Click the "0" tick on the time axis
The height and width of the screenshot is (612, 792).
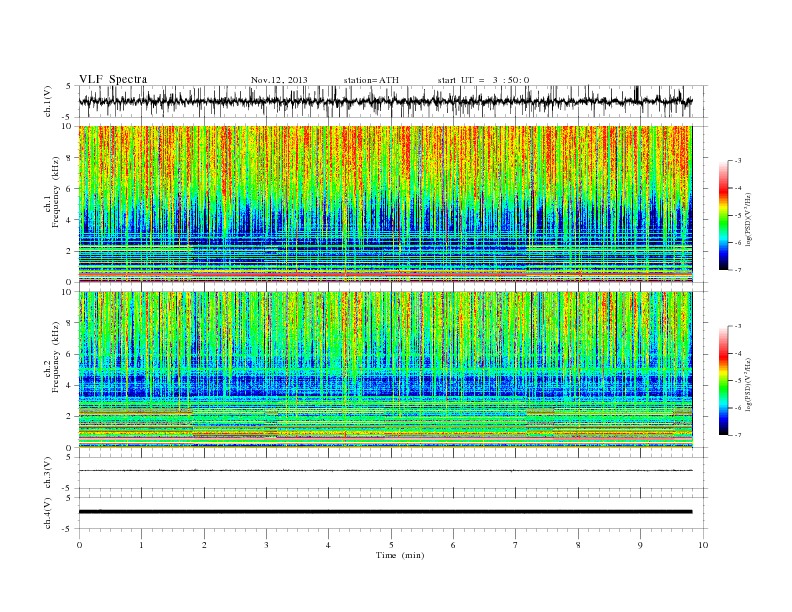[79, 545]
